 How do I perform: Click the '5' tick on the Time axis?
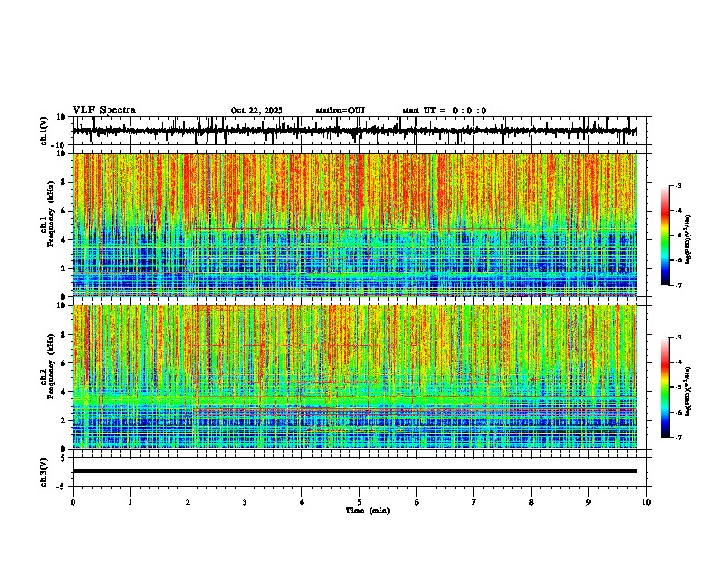[359, 502]
